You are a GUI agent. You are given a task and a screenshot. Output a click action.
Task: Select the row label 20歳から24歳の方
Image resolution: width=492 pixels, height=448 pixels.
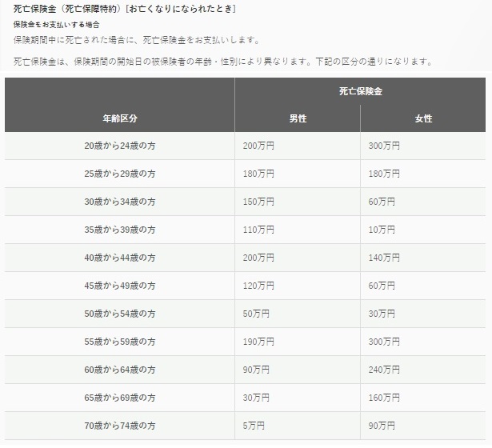(x=120, y=146)
